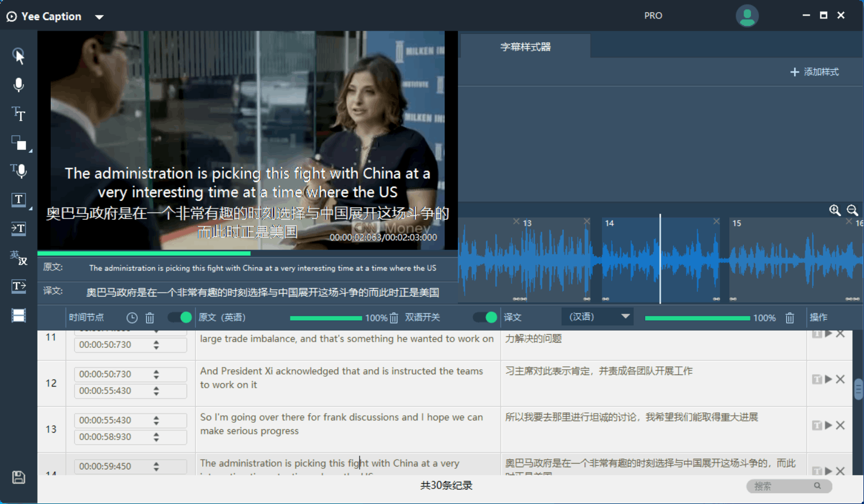Click the T icon in row 13 actions
Screen dimensions: 864x504
pyautogui.click(x=817, y=425)
